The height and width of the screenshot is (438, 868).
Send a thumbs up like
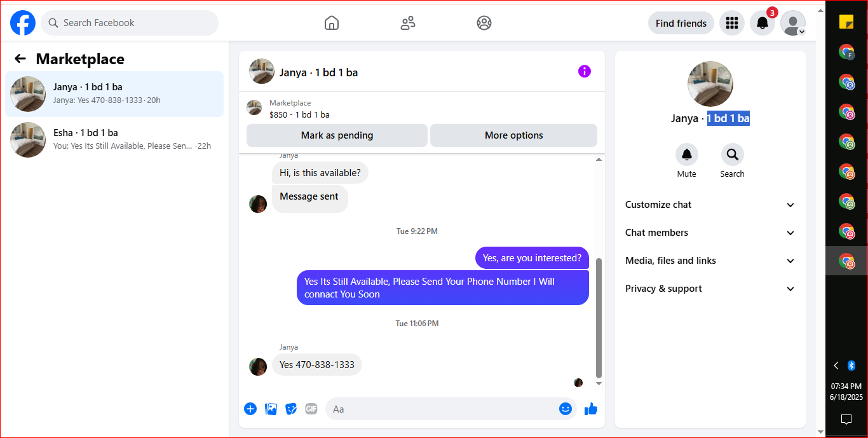pos(591,409)
